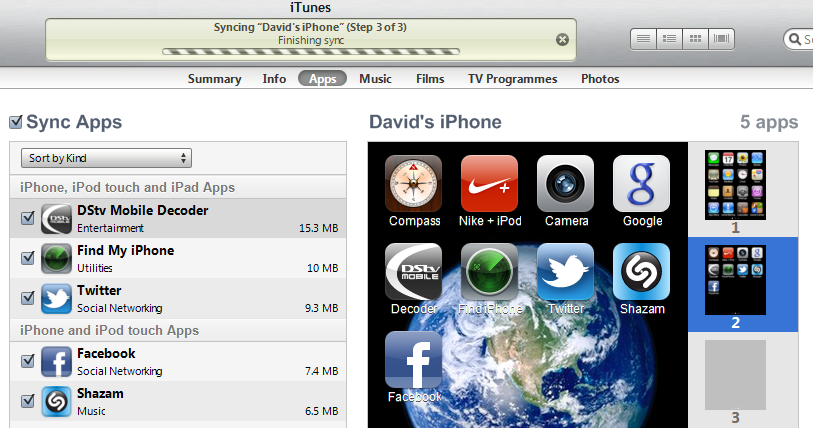Click the Twitter bird icon on home screen
This screenshot has height=428, width=813.
pos(565,271)
